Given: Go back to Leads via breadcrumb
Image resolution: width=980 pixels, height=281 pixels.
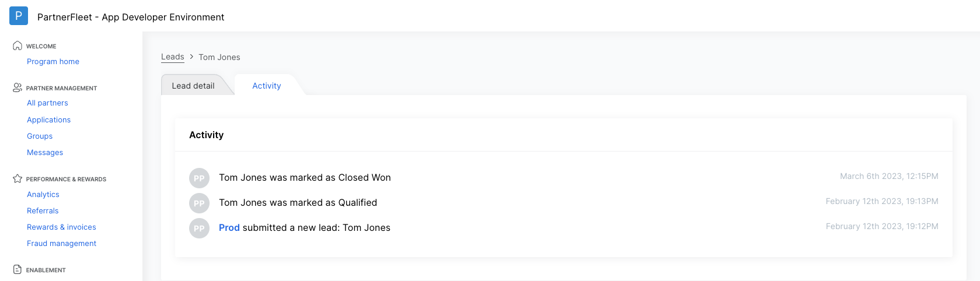Looking at the screenshot, I should [173, 57].
